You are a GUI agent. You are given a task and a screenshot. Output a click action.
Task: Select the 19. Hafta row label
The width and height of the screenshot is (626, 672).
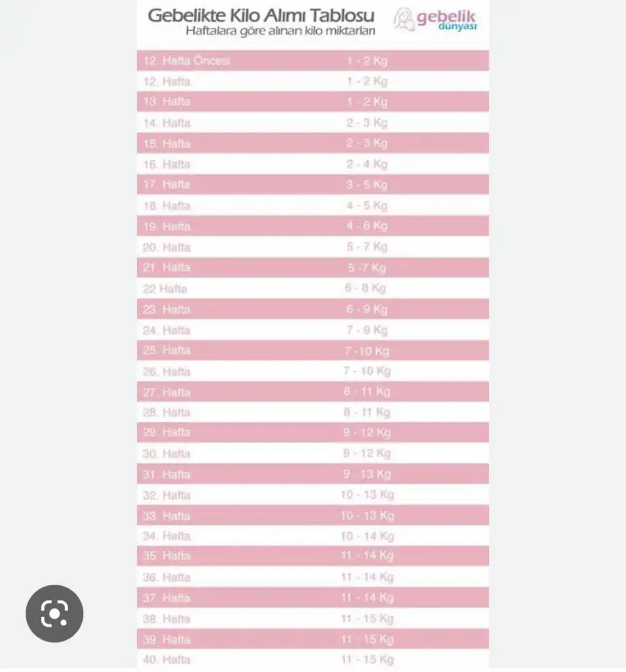click(167, 226)
